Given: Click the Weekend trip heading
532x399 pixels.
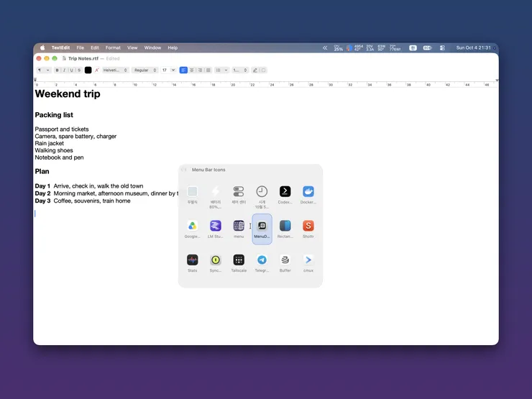Looking at the screenshot, I should 68,93.
